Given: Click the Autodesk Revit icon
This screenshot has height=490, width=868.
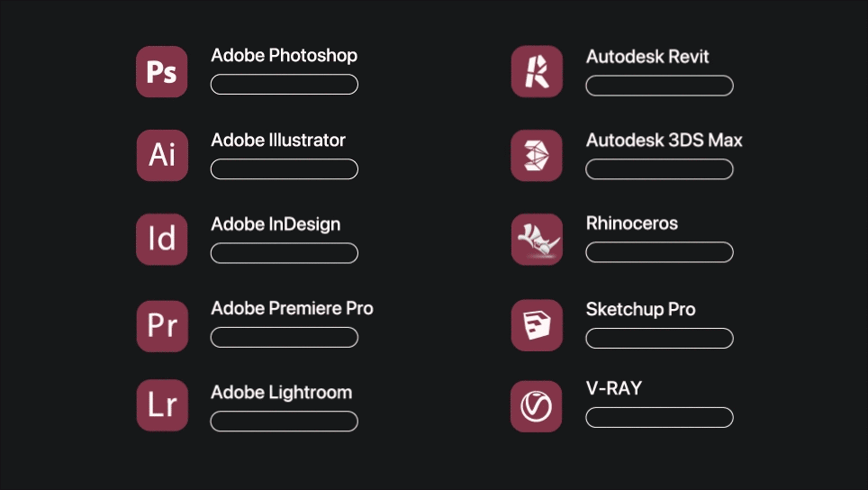Looking at the screenshot, I should click(x=537, y=71).
